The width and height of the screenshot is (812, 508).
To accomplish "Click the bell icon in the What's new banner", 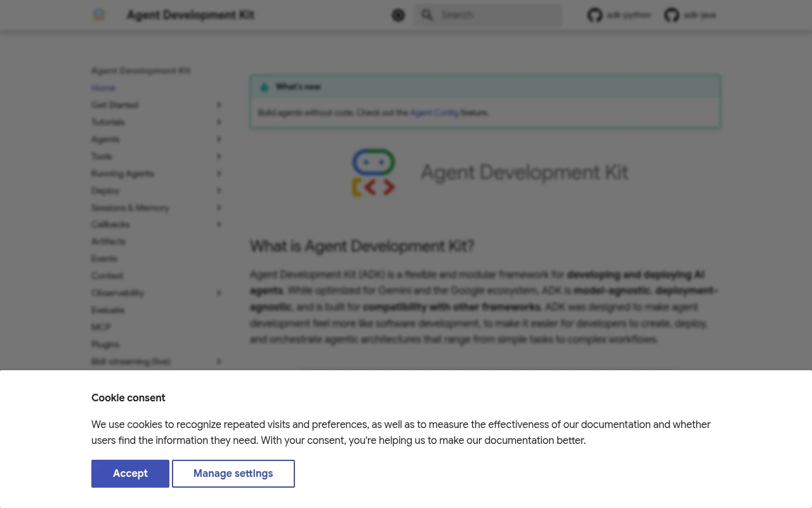I will click(265, 87).
